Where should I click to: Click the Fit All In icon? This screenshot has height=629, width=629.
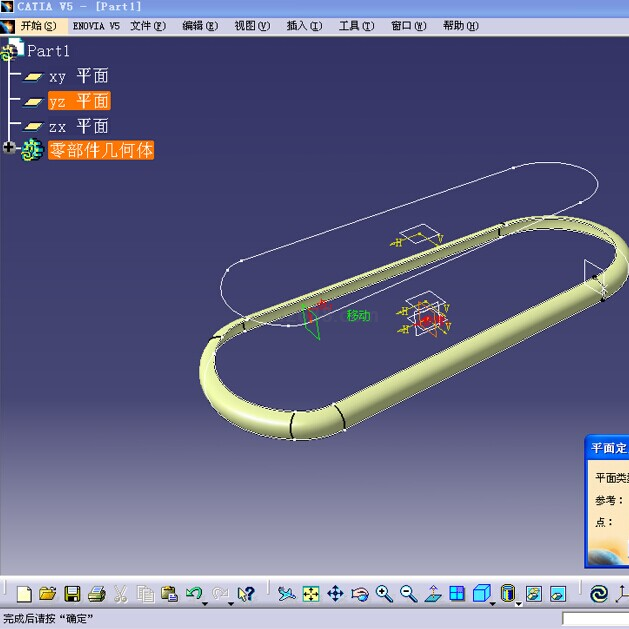click(311, 594)
